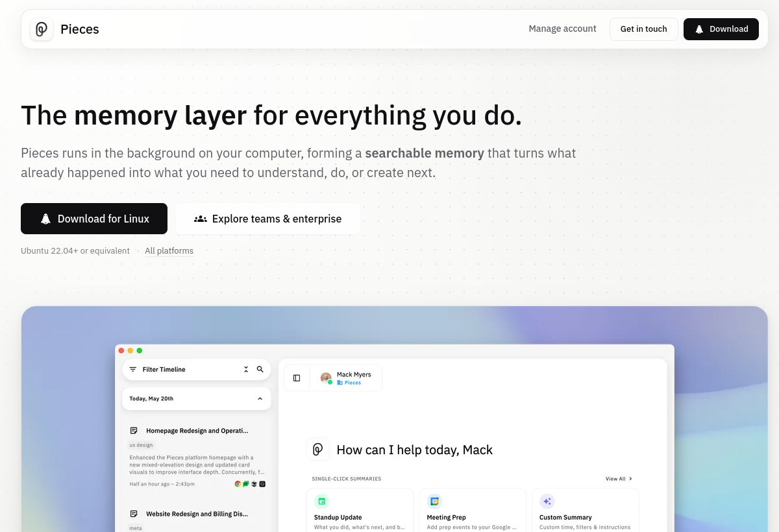The width and height of the screenshot is (779, 532).
Task: Open the All platforms link
Action: click(169, 251)
